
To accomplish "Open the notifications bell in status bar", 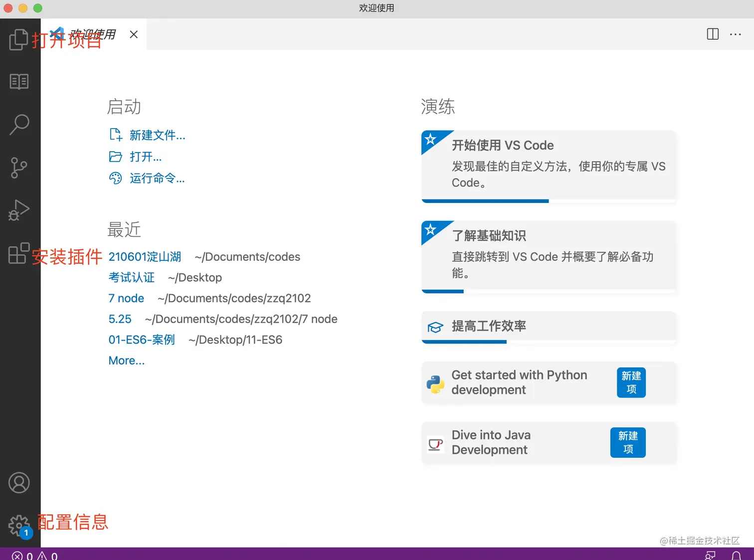I will point(736,556).
